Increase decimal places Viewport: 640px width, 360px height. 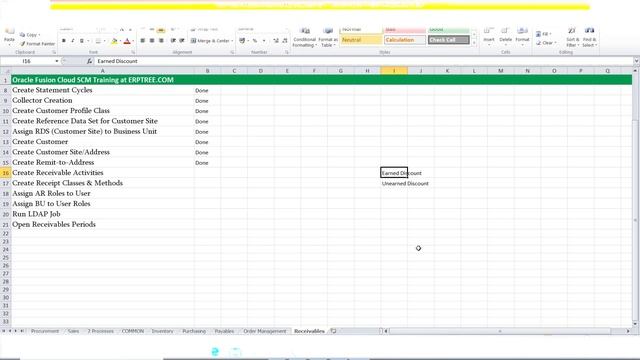pos(276,41)
